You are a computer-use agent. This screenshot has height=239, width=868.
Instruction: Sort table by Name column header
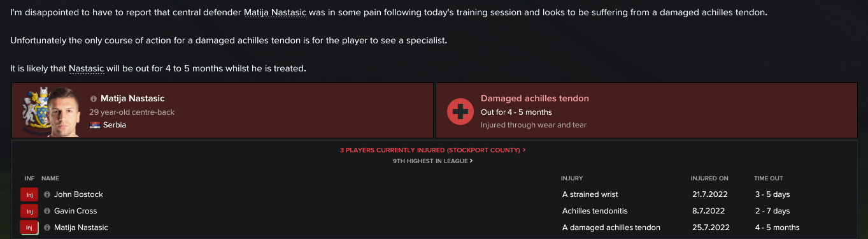click(50, 178)
